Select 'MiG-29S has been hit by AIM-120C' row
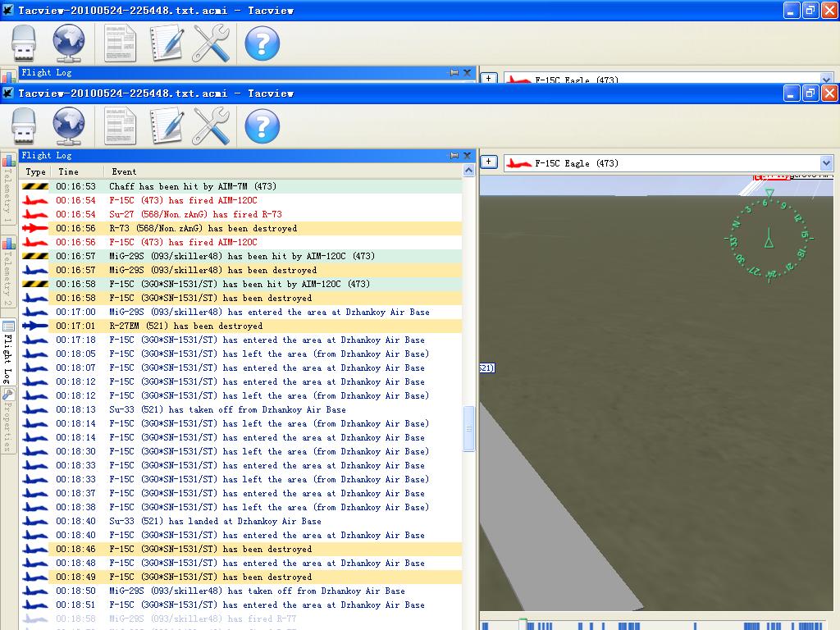840x630 pixels. tap(241, 256)
